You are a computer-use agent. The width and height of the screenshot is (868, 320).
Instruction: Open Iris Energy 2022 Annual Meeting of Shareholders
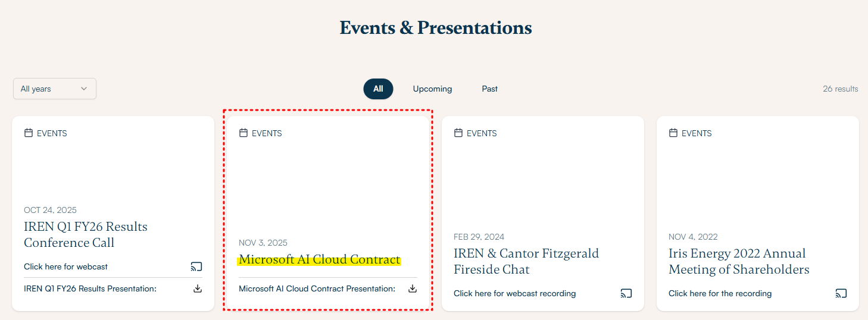pos(738,261)
